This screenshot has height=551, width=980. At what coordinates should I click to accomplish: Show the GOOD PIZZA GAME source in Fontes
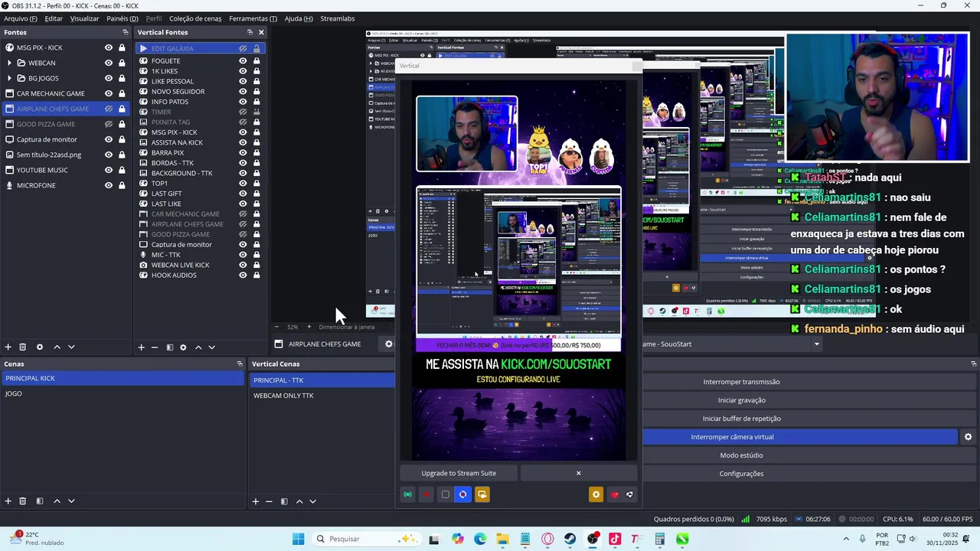click(109, 124)
